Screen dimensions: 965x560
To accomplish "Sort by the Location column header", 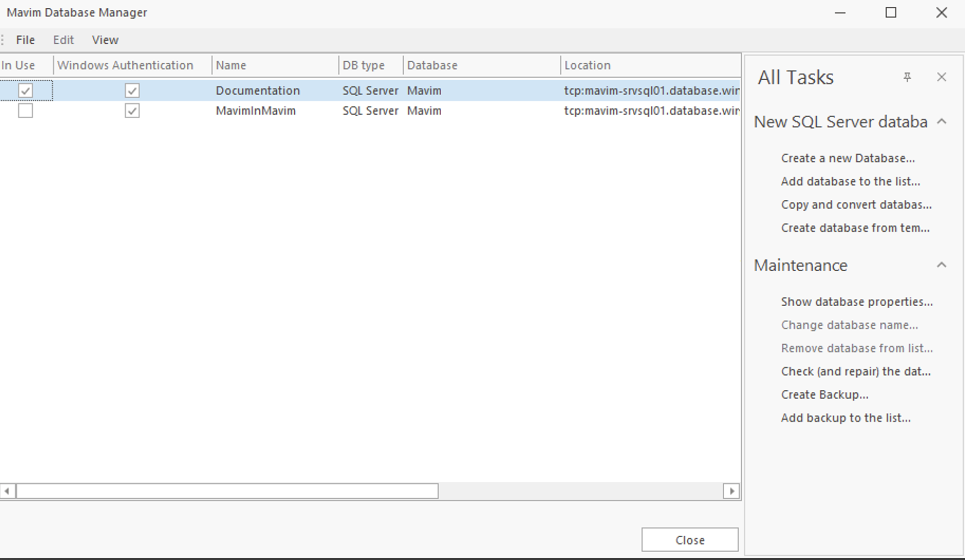I will 651,65.
